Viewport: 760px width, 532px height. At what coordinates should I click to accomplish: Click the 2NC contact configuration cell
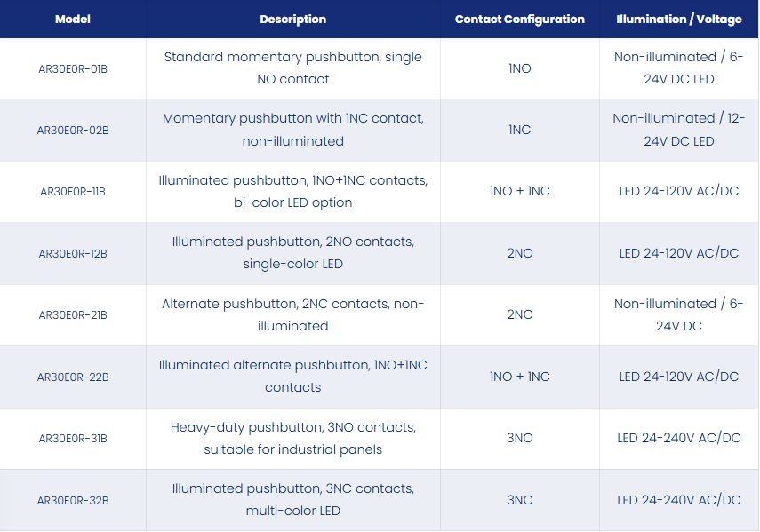[x=520, y=314]
